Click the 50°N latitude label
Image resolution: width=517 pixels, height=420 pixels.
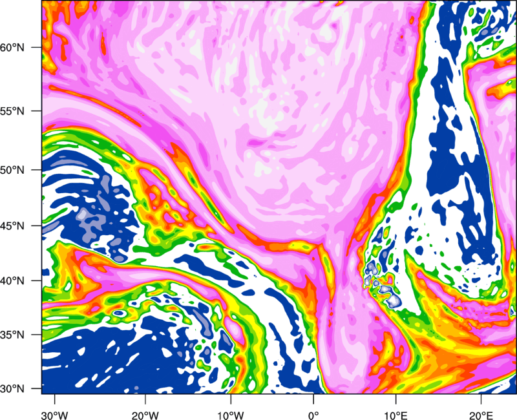(12, 170)
